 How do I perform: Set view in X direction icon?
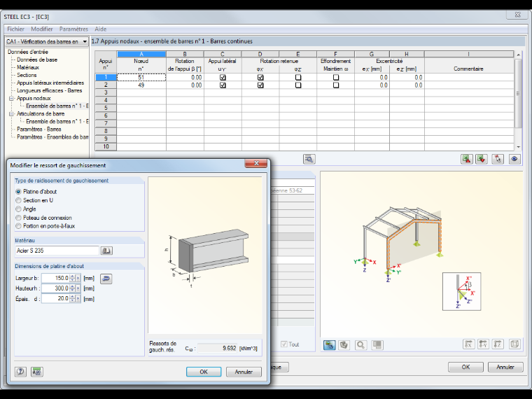(468, 344)
